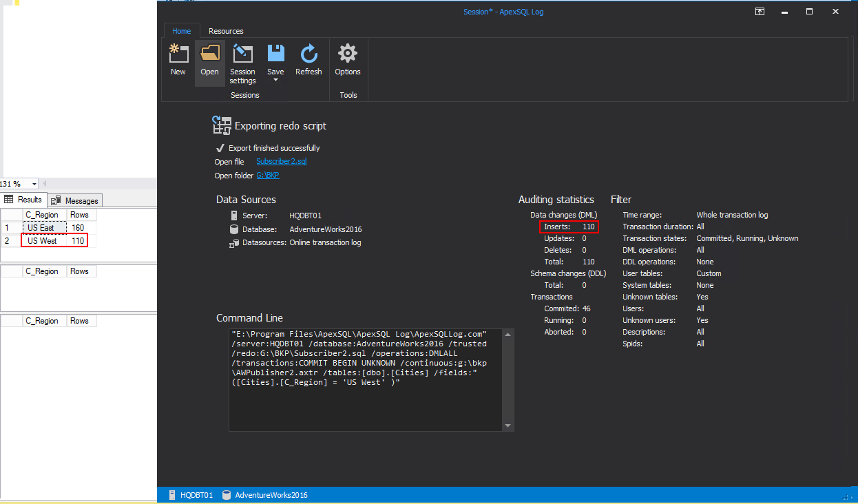Refresh the session

pyautogui.click(x=308, y=54)
